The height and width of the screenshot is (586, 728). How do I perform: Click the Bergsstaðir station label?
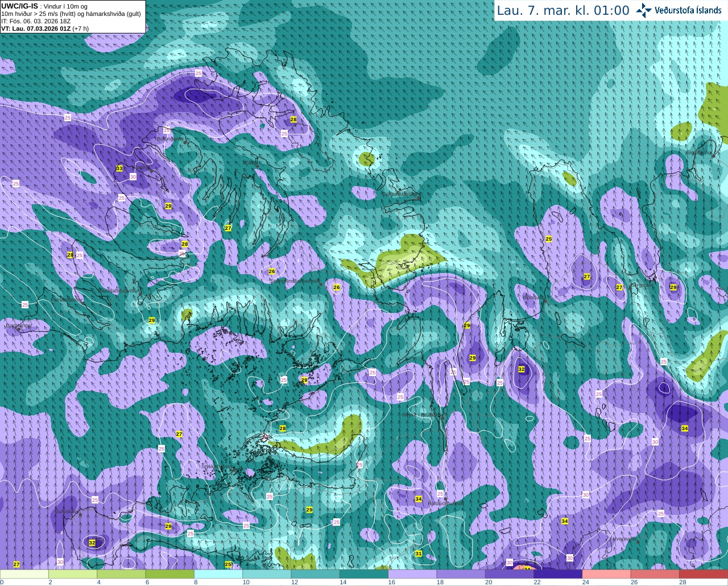[x=642, y=285]
